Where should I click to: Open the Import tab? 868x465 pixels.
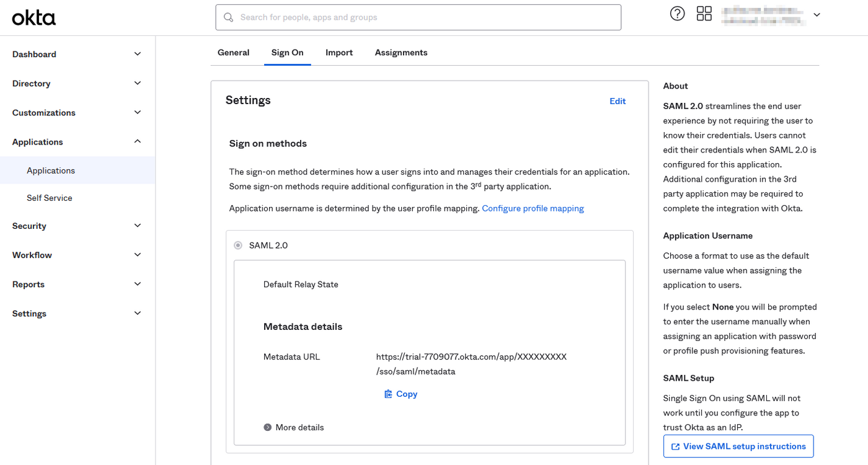[x=339, y=53]
